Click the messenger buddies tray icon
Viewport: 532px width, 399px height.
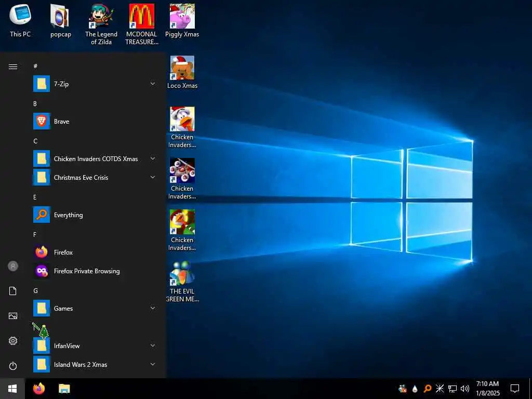(x=403, y=389)
